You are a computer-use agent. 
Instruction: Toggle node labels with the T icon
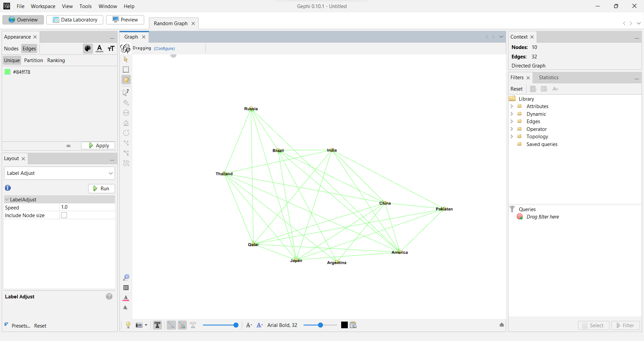157,325
